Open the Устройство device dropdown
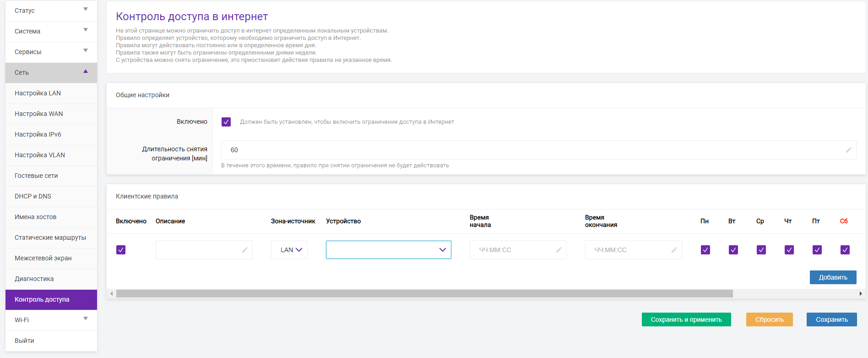 (x=388, y=250)
